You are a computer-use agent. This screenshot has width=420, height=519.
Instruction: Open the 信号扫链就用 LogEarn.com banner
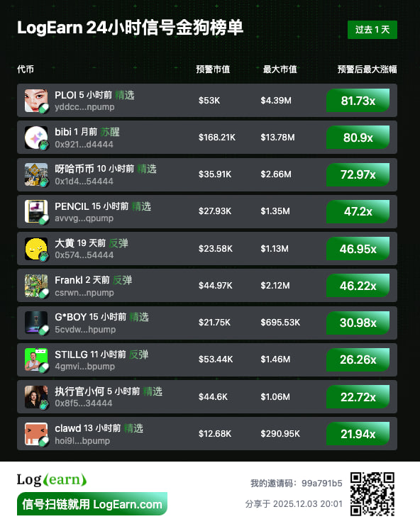(x=92, y=504)
